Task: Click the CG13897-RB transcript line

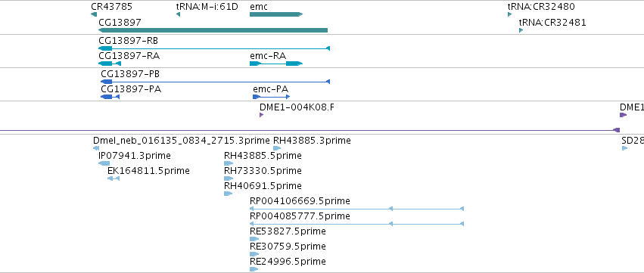Action: click(x=214, y=48)
